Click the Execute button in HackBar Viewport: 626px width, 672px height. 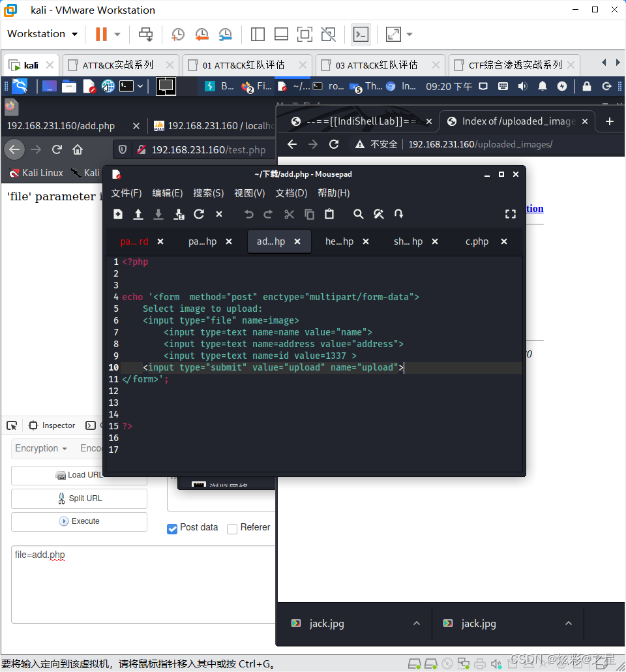click(80, 521)
